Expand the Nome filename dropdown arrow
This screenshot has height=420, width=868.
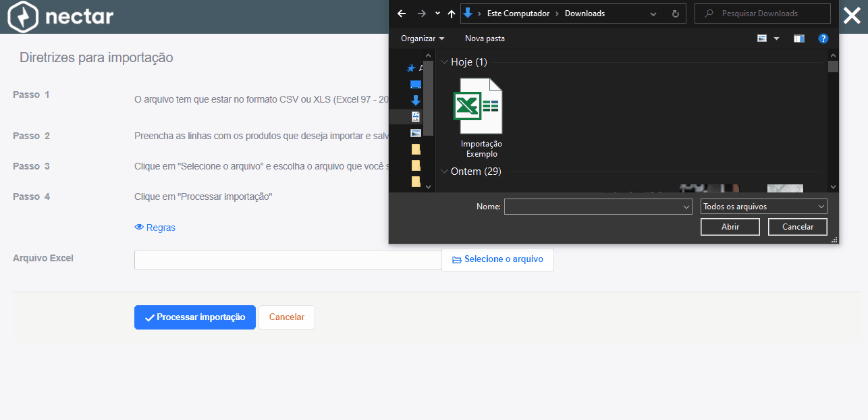(x=686, y=207)
